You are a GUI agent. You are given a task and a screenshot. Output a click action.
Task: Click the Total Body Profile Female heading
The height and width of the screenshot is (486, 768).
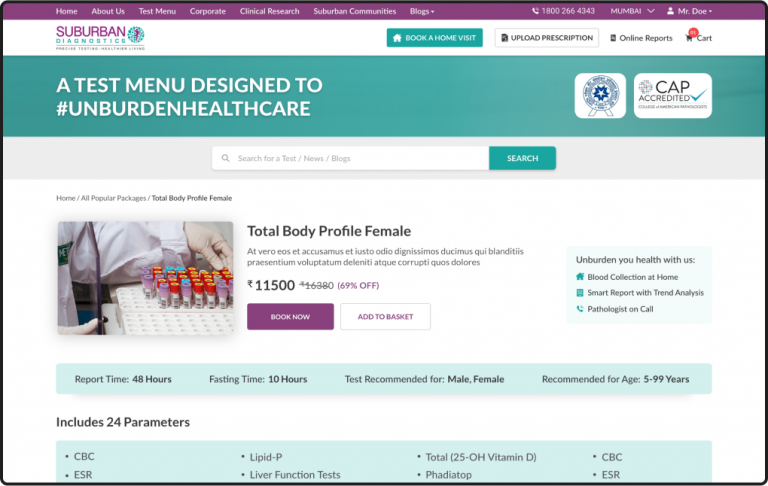tap(329, 231)
